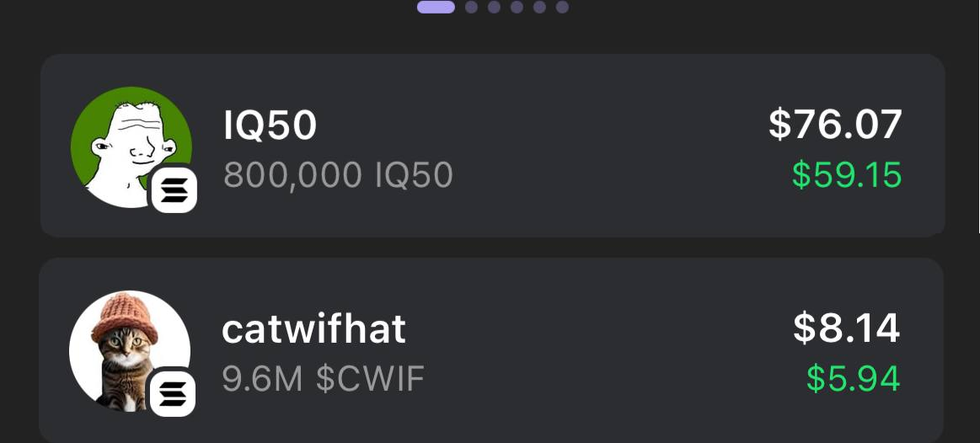This screenshot has width=980, height=443.
Task: Switch to the fifth page indicator dot
Action: [x=539, y=8]
